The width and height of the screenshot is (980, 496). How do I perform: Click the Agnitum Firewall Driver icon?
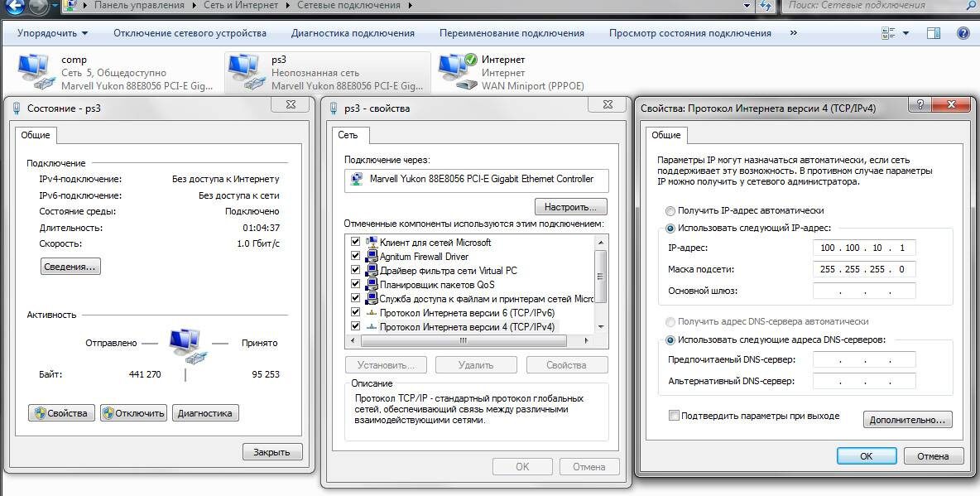(x=372, y=257)
